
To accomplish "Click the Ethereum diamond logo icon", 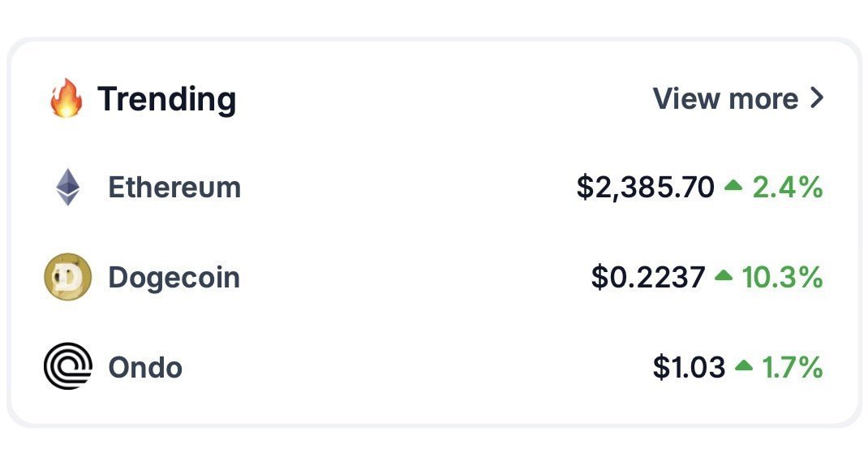I will pyautogui.click(x=67, y=187).
